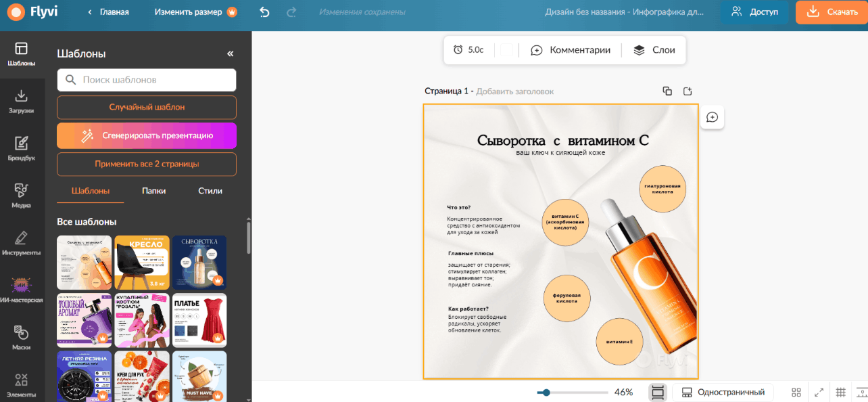Select the 'витамин Е' circle on canvas

coord(619,342)
